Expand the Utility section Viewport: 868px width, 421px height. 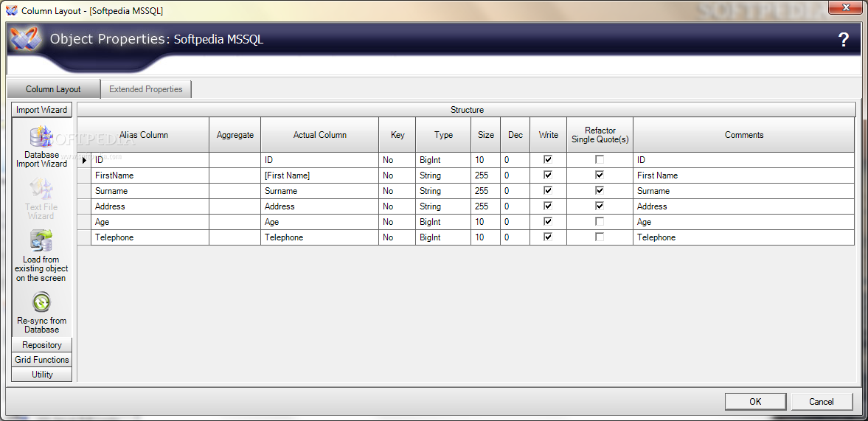coord(41,375)
